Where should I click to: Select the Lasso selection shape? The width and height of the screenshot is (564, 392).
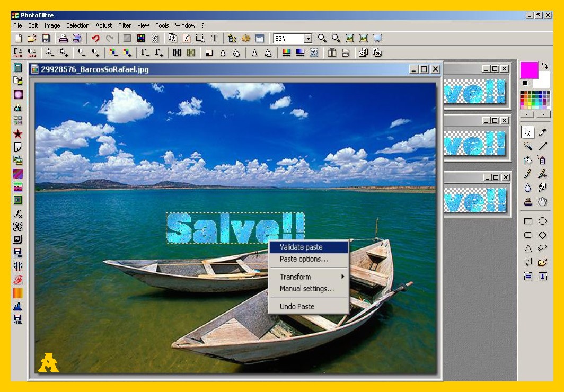(x=542, y=248)
